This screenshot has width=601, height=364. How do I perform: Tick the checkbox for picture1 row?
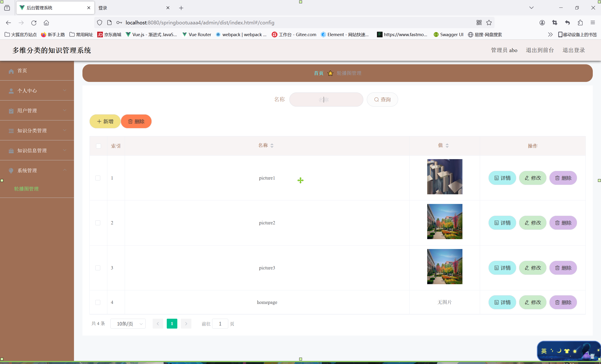[98, 178]
